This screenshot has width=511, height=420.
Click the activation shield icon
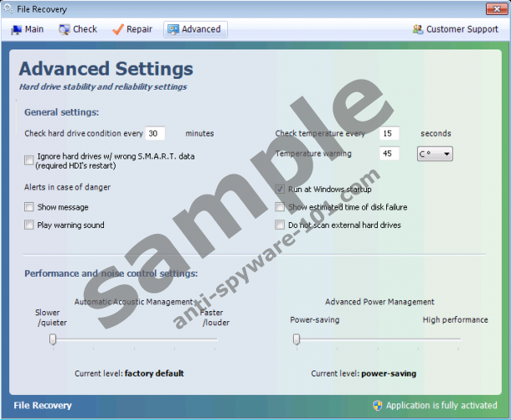pyautogui.click(x=378, y=406)
